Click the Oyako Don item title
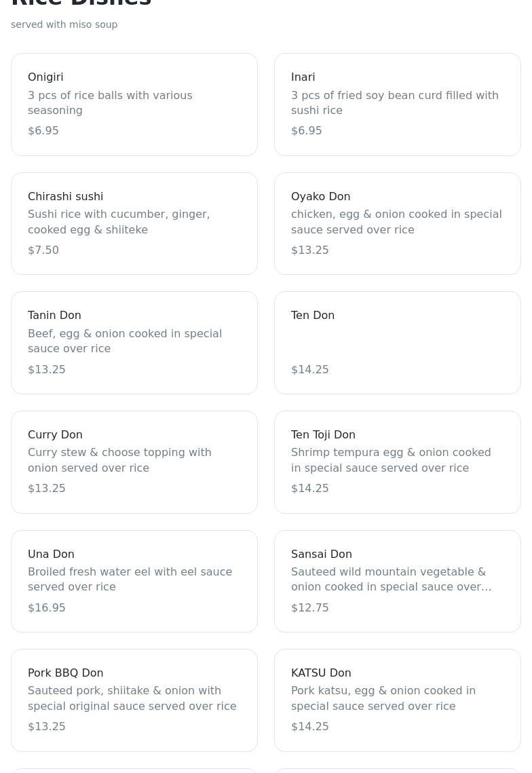The height and width of the screenshot is (773, 532). coord(320,196)
